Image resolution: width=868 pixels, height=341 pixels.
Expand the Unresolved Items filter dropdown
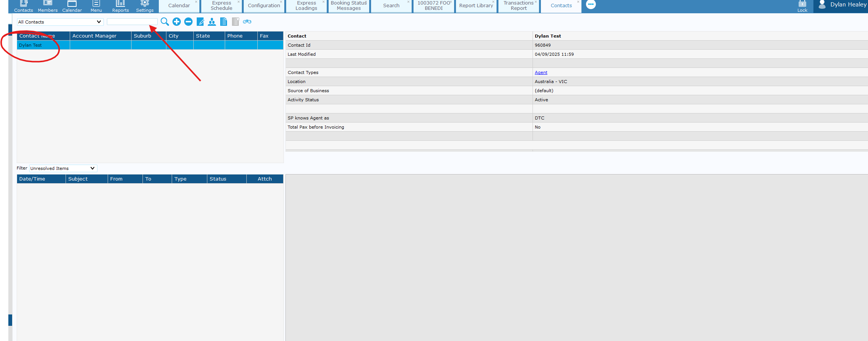tap(63, 168)
